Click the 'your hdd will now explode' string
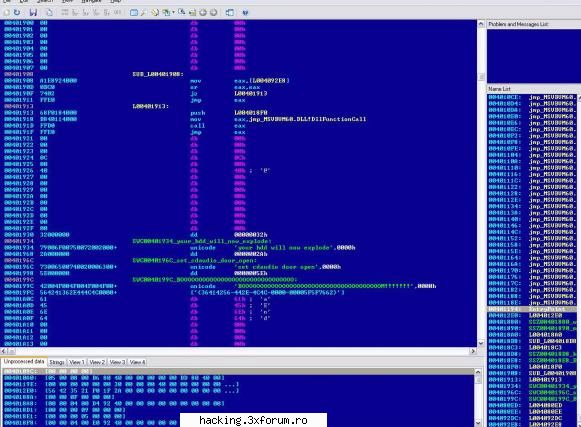This screenshot has height=427, width=581. point(283,248)
